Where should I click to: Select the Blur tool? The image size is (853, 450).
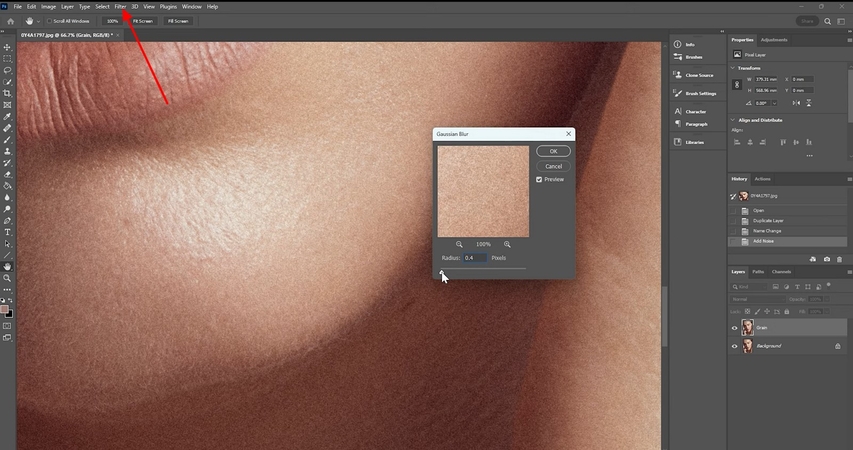click(7, 198)
